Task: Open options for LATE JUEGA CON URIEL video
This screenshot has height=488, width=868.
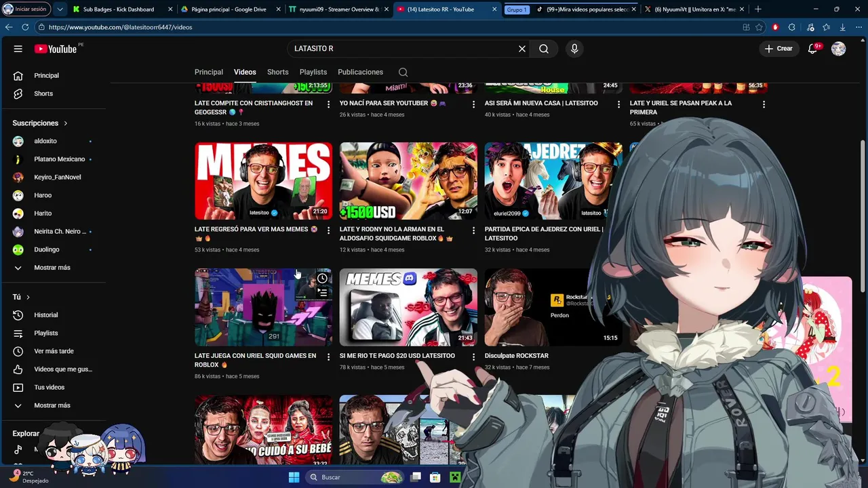Action: click(x=329, y=357)
